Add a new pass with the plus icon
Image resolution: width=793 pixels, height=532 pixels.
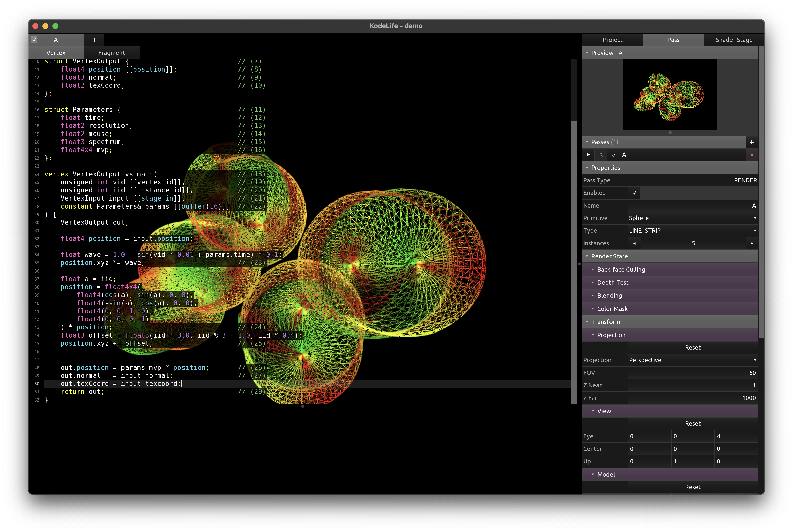(752, 142)
